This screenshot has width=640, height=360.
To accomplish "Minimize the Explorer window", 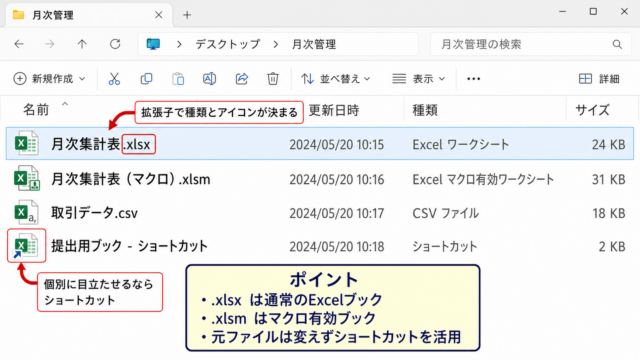I will [562, 11].
